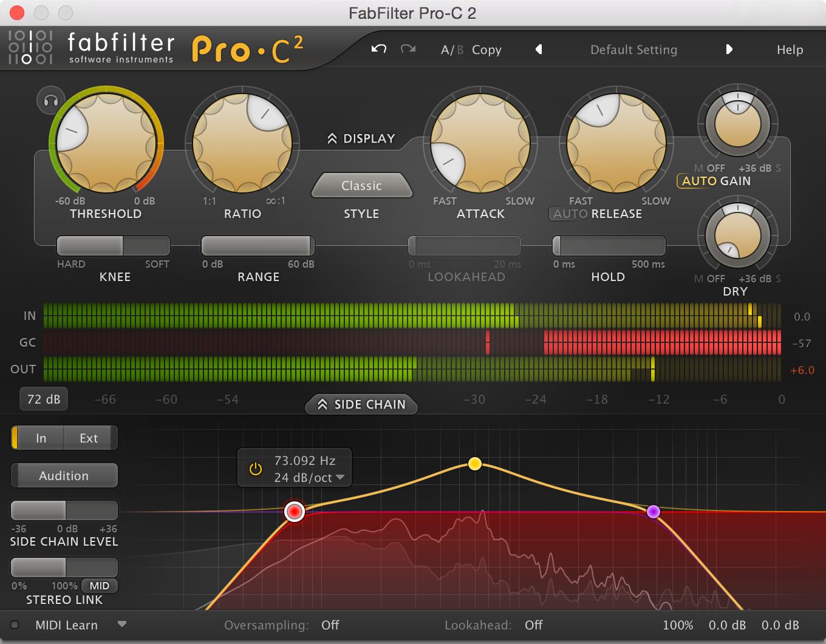Collapse the SIDE CHAIN panel
Screen dimensions: 826x644
coord(361,405)
